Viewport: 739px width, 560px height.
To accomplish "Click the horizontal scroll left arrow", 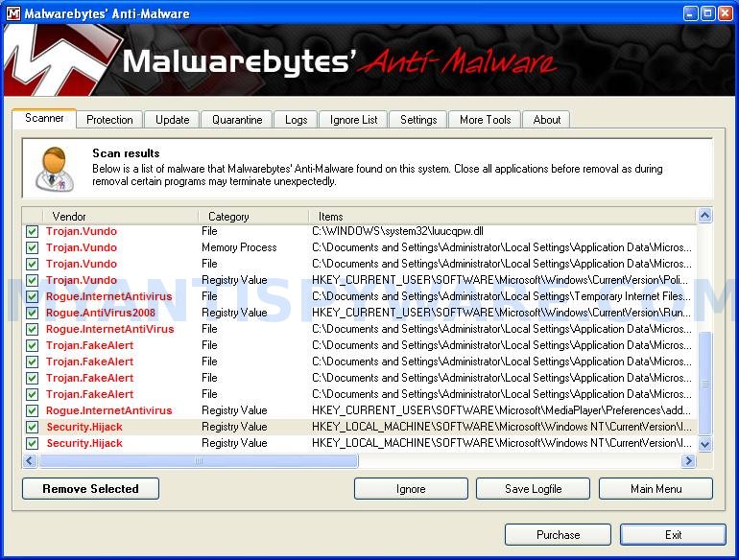I will [30, 460].
